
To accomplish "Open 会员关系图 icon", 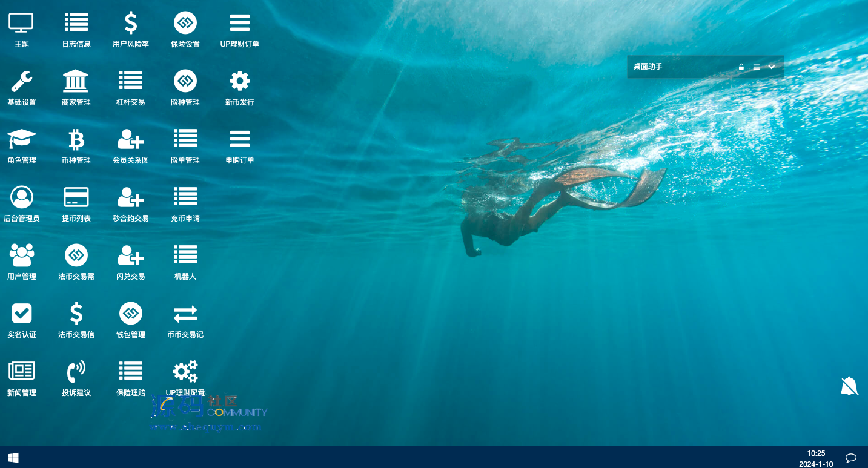I will [131, 139].
